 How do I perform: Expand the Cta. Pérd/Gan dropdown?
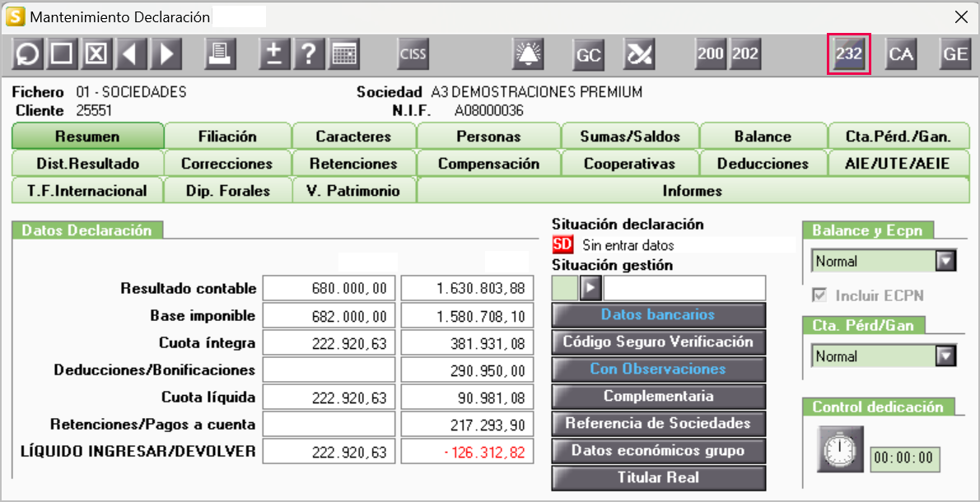point(945,356)
